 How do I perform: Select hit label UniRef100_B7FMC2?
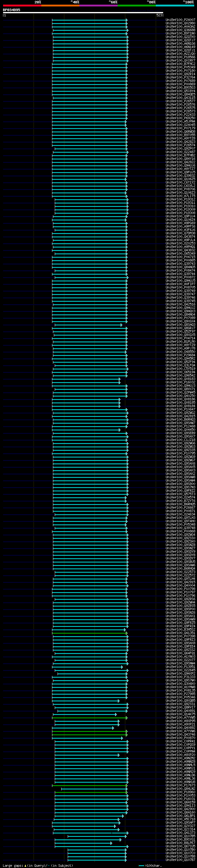coord(180,64)
